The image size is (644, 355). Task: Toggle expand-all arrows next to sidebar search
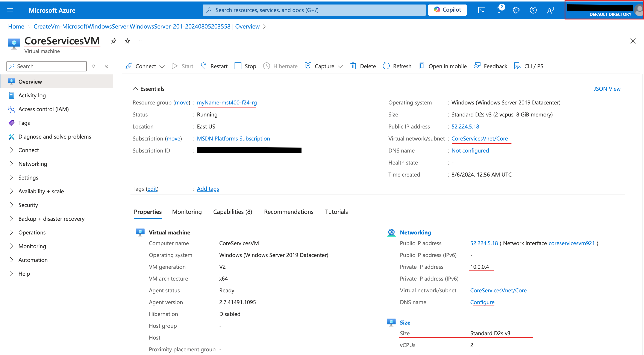94,66
